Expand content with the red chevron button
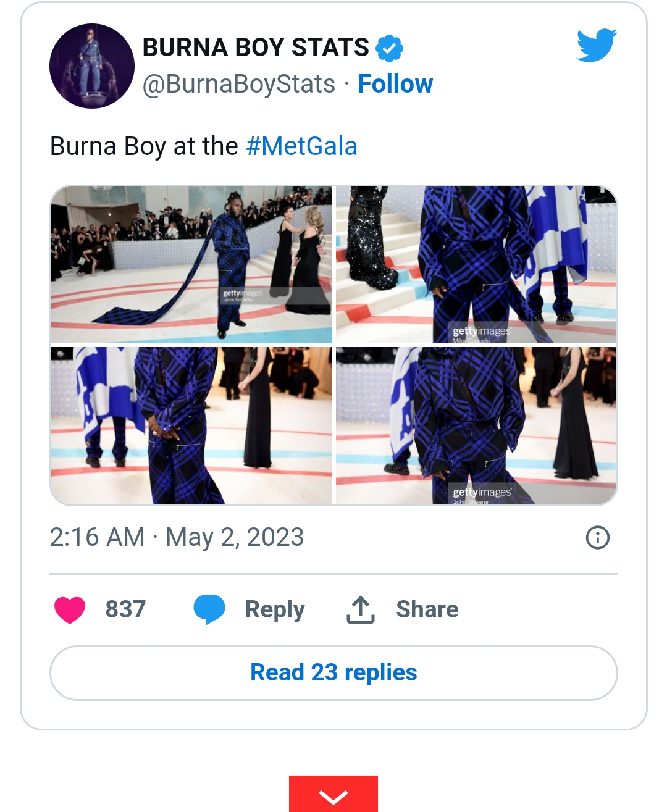 (333, 795)
